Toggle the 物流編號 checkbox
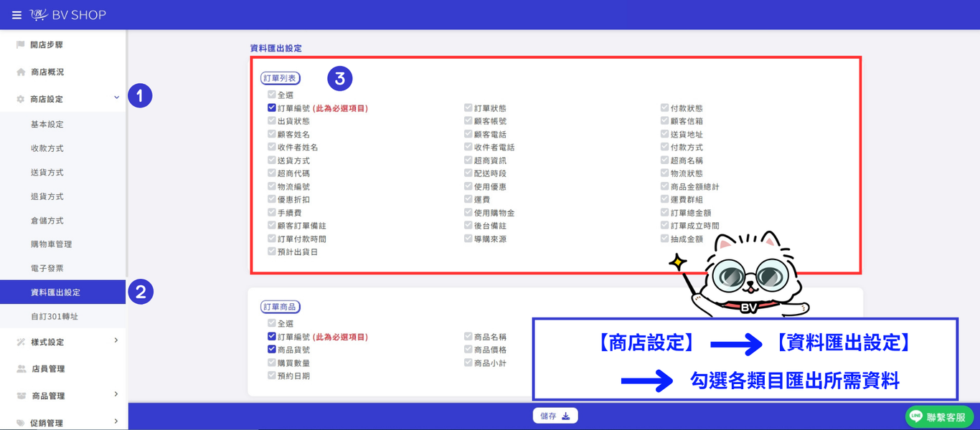Image resolution: width=980 pixels, height=430 pixels. [271, 186]
